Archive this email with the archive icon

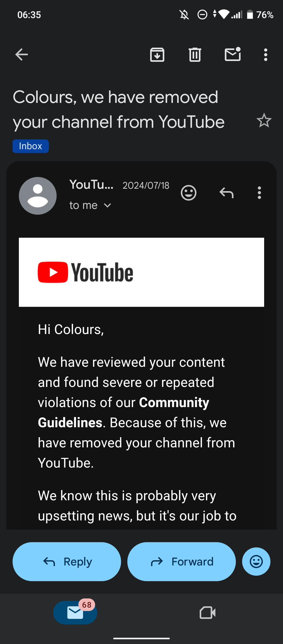click(x=157, y=54)
